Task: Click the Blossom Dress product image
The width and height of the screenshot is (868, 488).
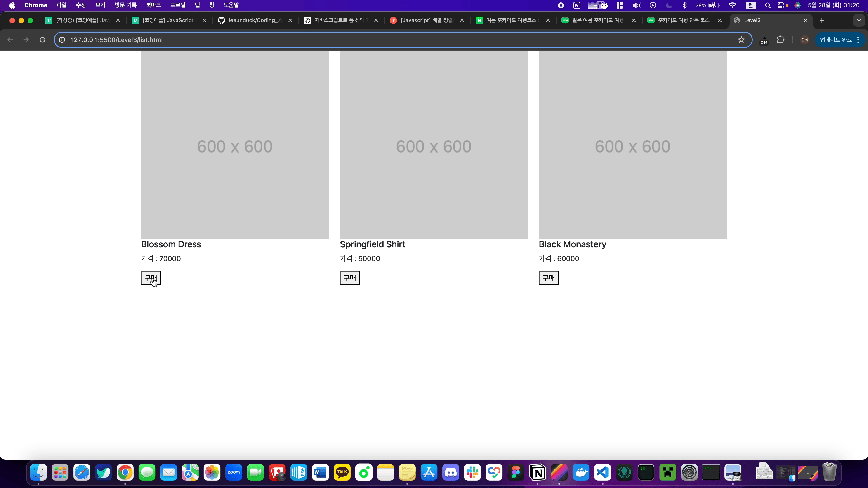Action: click(x=235, y=145)
